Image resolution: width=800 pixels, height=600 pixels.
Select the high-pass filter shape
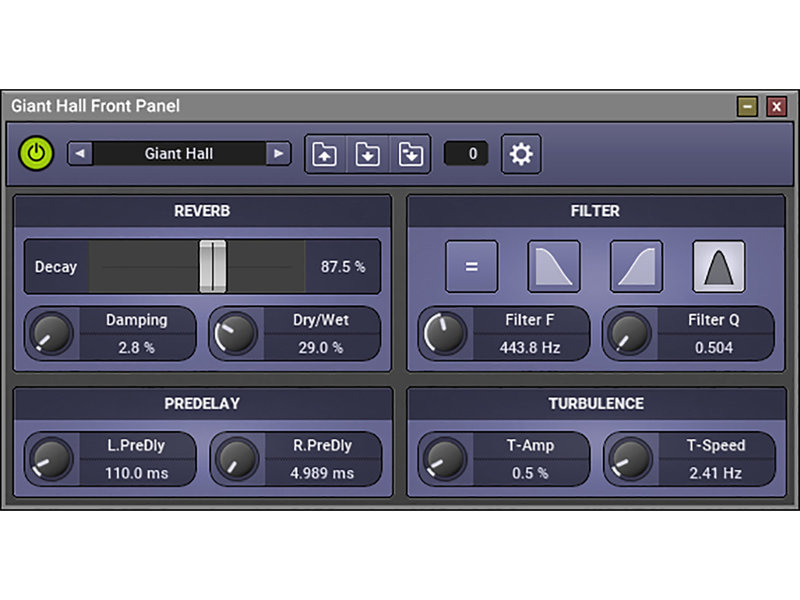636,267
